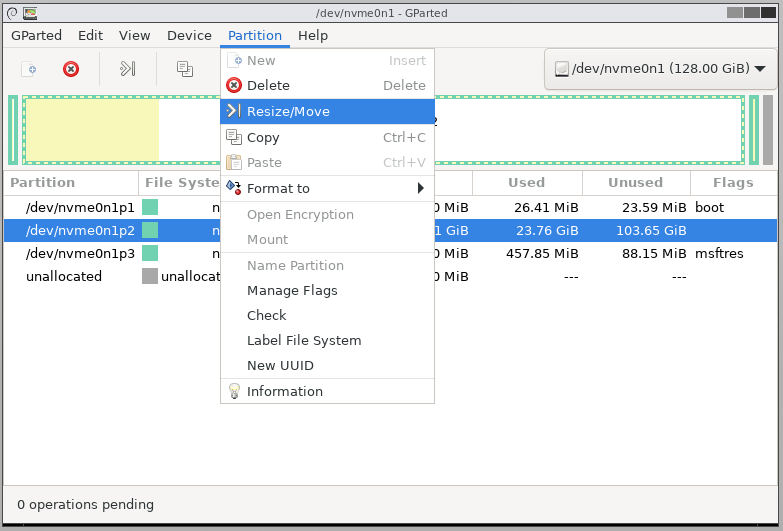Select the unallocated row in partition list
This screenshot has height=531, width=783.
pyautogui.click(x=391, y=276)
